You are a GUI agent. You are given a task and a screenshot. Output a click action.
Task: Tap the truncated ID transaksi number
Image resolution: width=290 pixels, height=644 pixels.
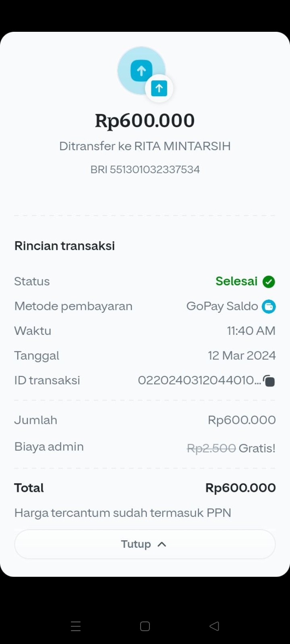click(199, 380)
